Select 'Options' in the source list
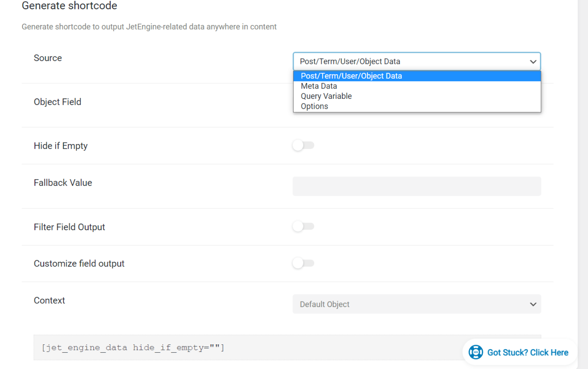The height and width of the screenshot is (369, 588). coord(417,106)
